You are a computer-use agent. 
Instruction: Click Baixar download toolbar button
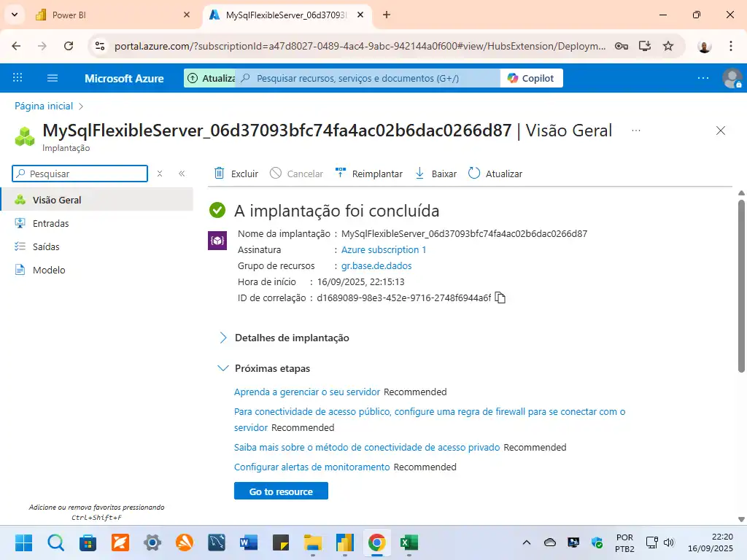(x=436, y=174)
